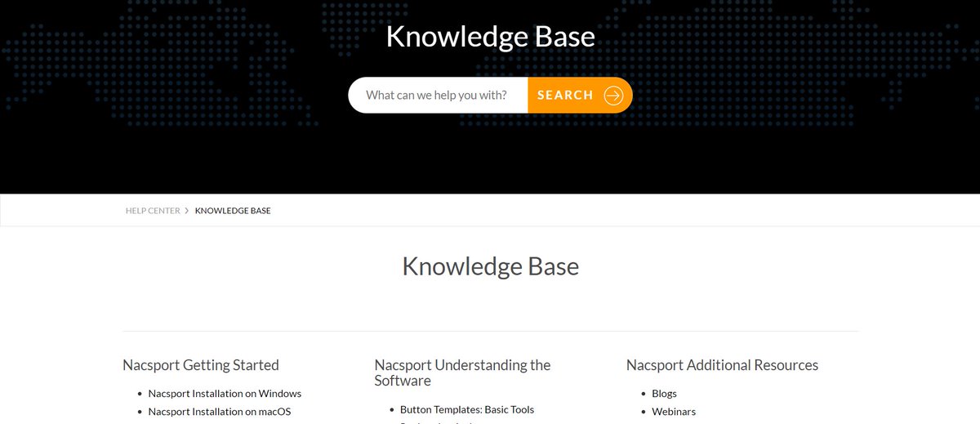
Task: Open the Blogs link
Action: [665, 394]
